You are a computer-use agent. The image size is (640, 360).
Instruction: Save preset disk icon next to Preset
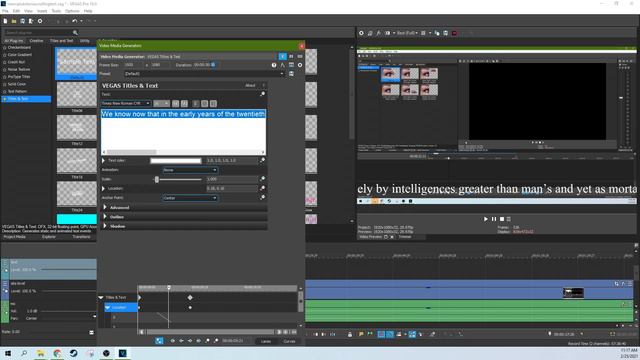(291, 74)
